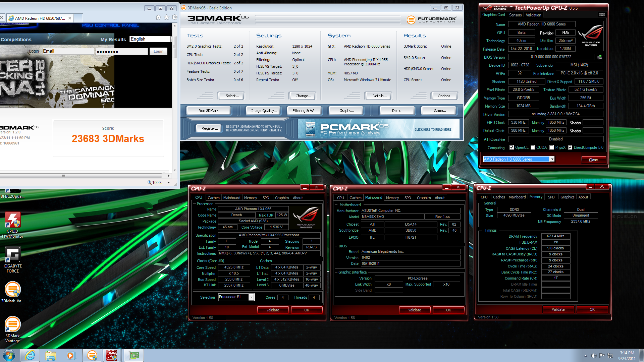
Task: Toggle the OpenCL checkbox in GPU-Z
Action: [x=512, y=147]
